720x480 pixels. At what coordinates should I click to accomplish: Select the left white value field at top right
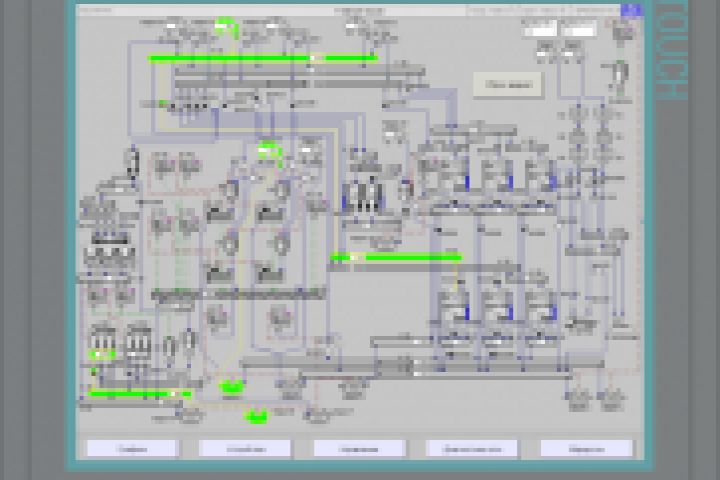(x=540, y=31)
